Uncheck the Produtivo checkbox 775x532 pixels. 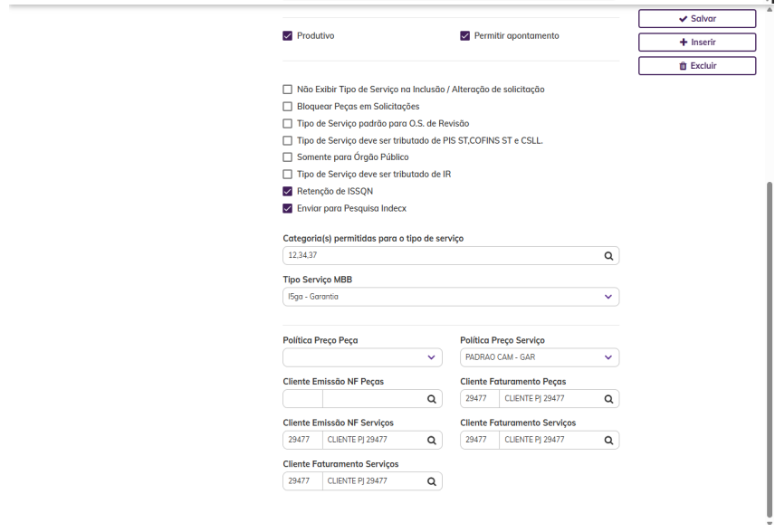point(288,36)
